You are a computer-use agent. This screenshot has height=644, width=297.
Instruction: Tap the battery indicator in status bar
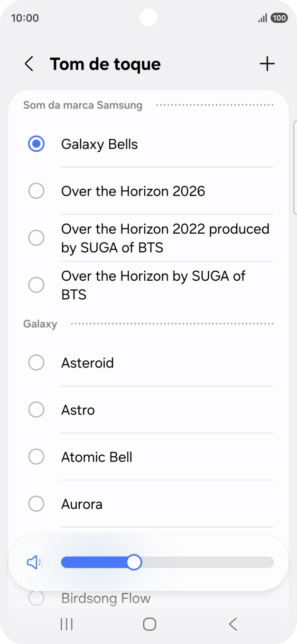pyautogui.click(x=279, y=18)
